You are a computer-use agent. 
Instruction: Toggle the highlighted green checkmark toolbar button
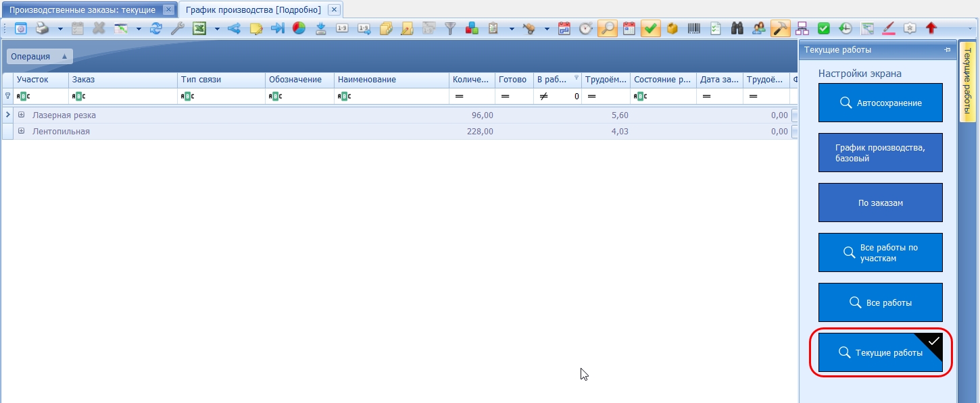(x=651, y=28)
